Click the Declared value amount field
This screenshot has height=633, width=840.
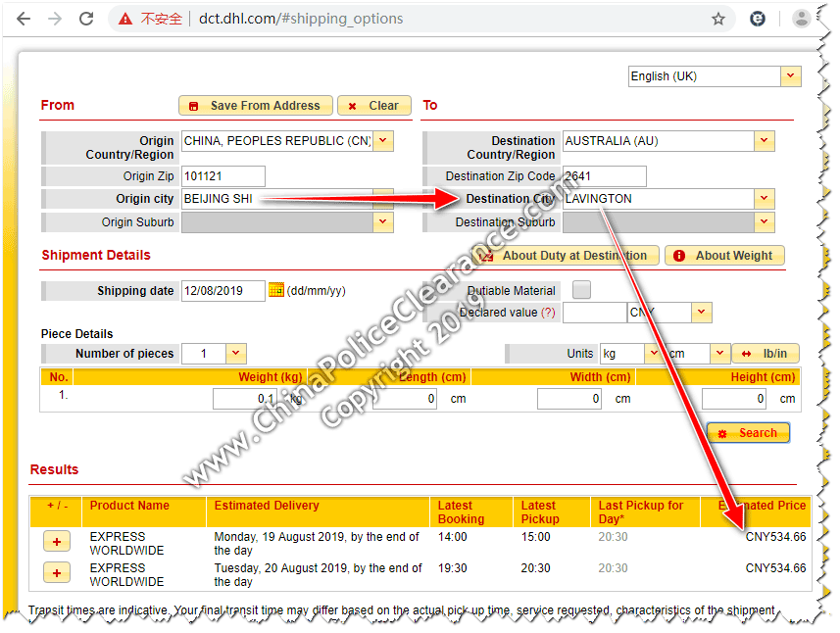(595, 313)
